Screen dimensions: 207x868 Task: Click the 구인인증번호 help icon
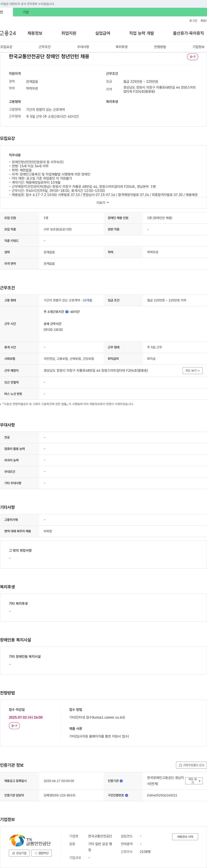(x=126, y=795)
